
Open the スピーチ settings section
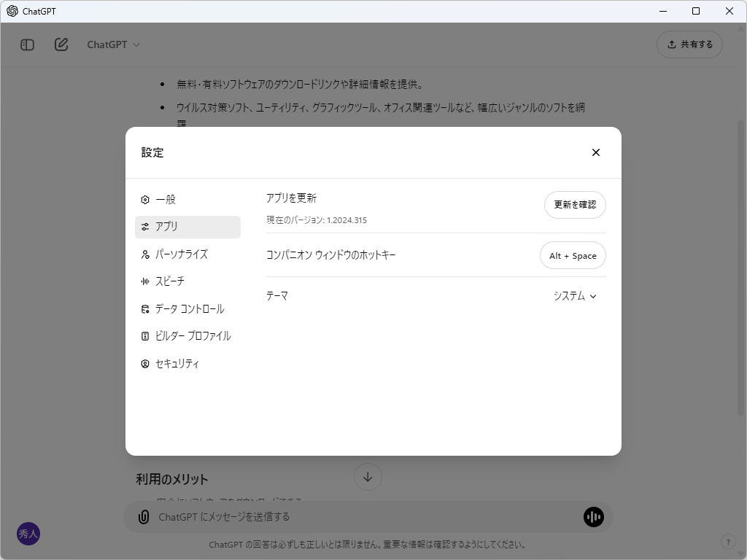pos(170,281)
